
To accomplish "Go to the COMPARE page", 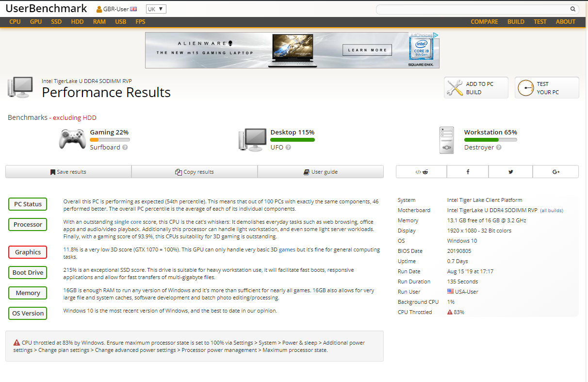I will click(484, 22).
